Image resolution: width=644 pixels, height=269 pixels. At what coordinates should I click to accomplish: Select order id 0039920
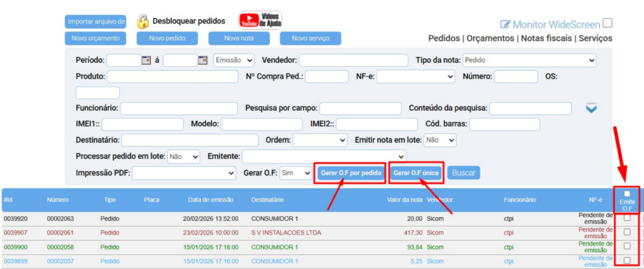(x=16, y=219)
